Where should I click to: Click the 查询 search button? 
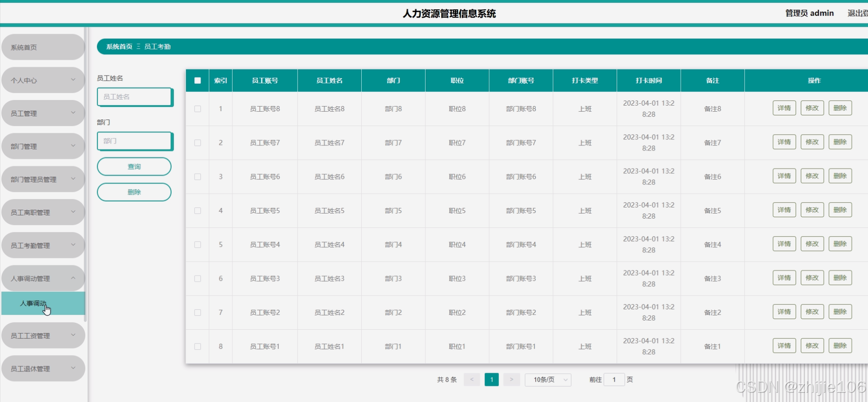click(134, 167)
